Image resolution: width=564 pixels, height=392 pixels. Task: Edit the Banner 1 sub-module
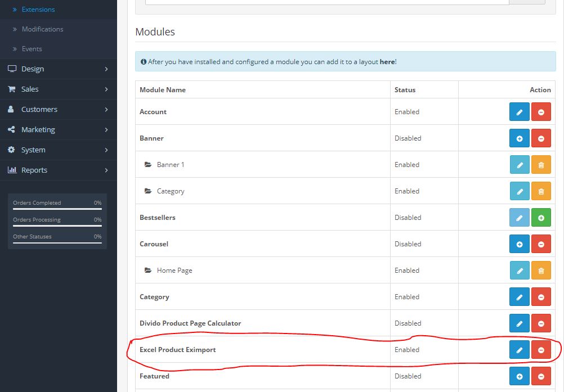tap(519, 165)
